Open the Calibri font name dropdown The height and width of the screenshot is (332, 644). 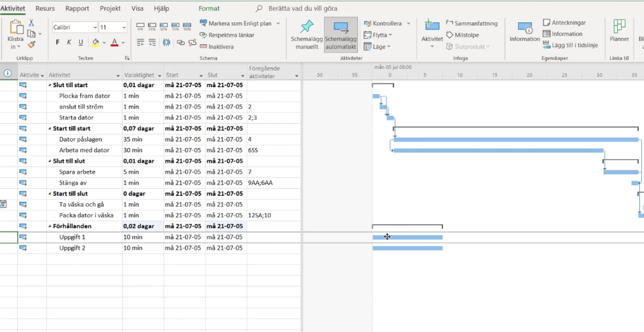pos(93,28)
